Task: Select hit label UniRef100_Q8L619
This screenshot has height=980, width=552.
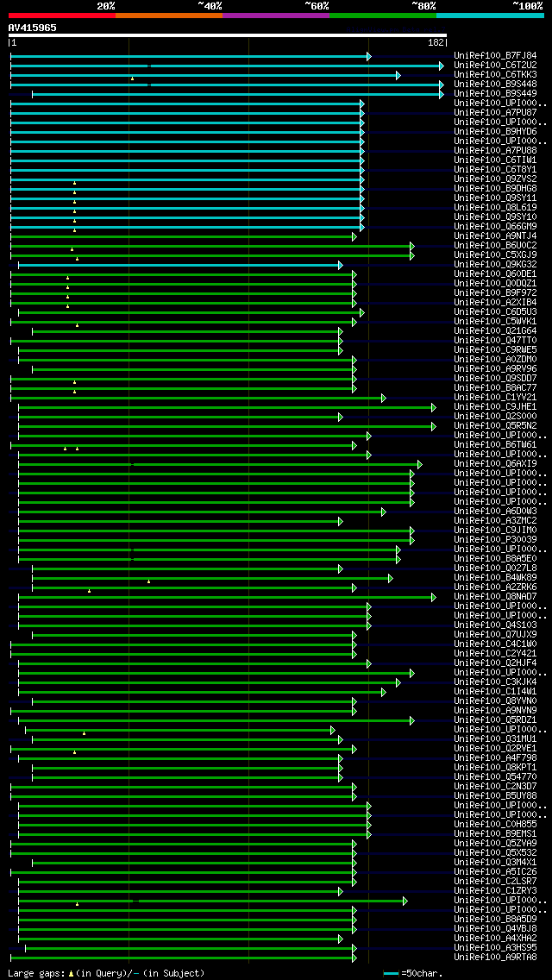Action: (x=495, y=208)
